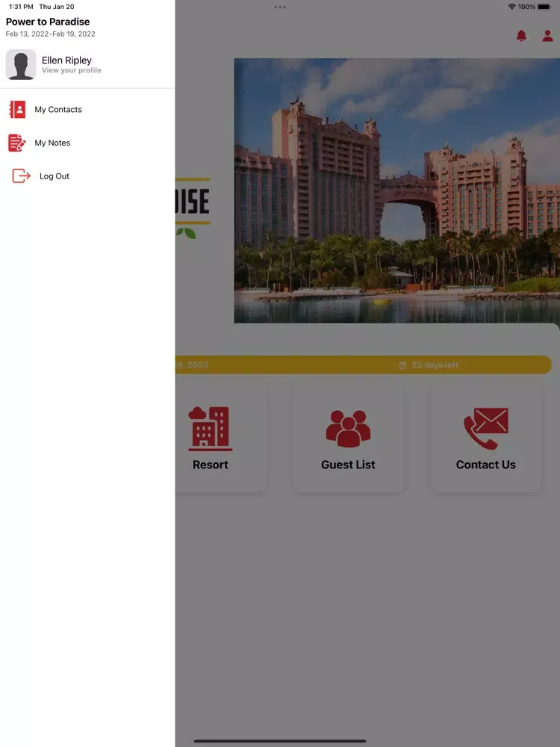Tap the Atlantis resort photo
Image resolution: width=560 pixels, height=747 pixels.
click(x=396, y=190)
